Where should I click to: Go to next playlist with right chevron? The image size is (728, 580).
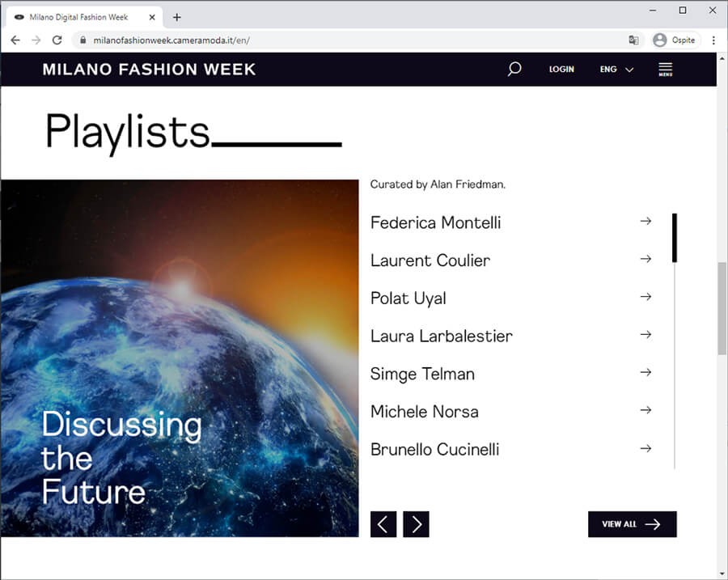(416, 524)
